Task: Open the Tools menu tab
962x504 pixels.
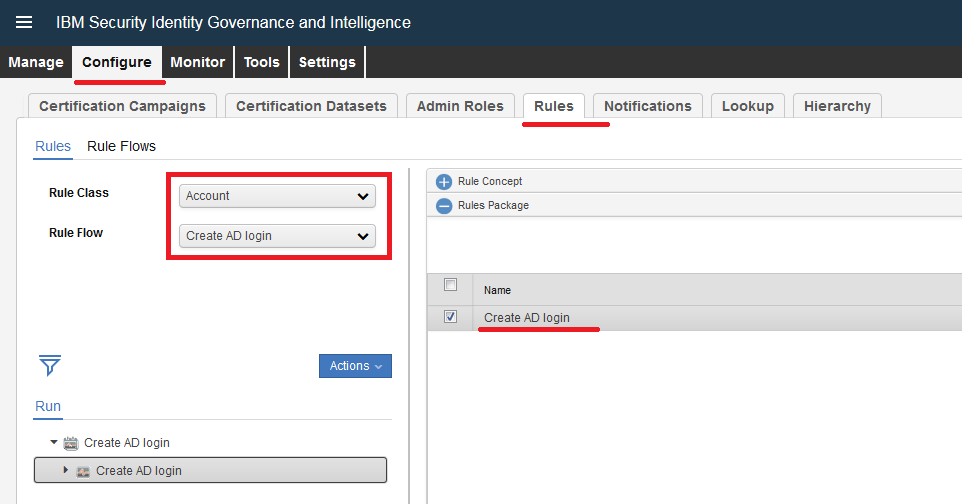Action: click(x=261, y=62)
